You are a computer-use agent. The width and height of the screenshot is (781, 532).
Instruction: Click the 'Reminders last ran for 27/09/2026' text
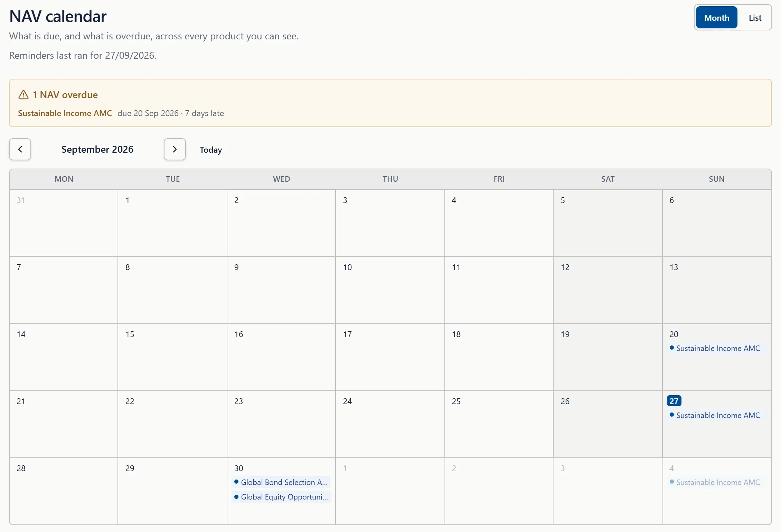tap(83, 55)
